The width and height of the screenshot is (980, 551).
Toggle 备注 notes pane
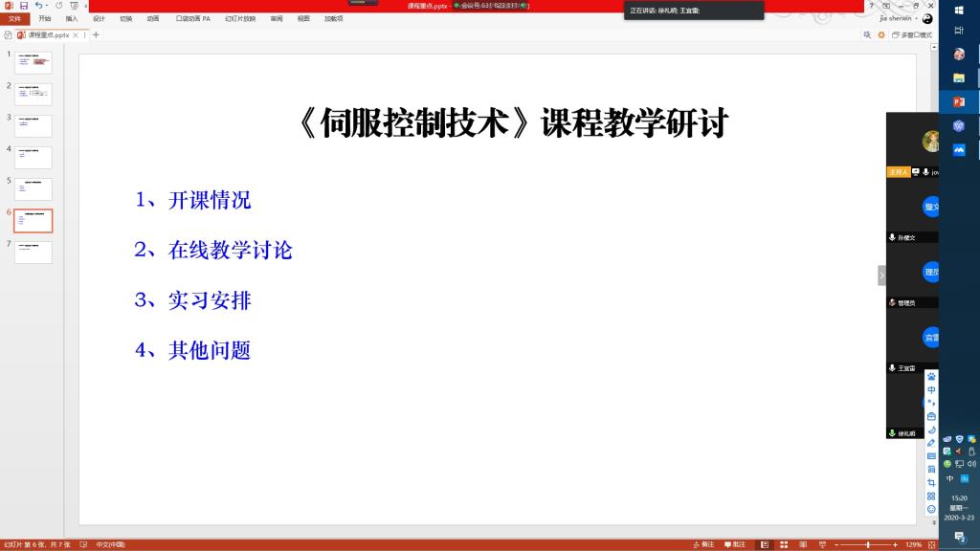coord(704,544)
